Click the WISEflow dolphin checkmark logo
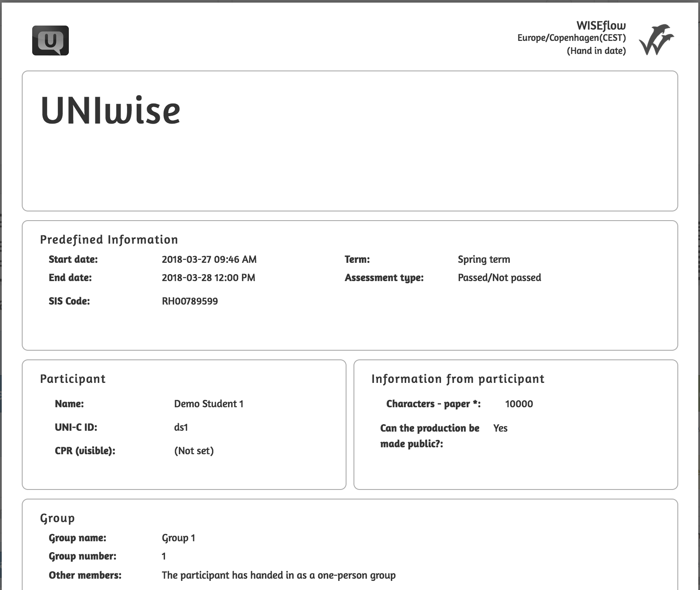This screenshot has width=700, height=590. pyautogui.click(x=656, y=40)
